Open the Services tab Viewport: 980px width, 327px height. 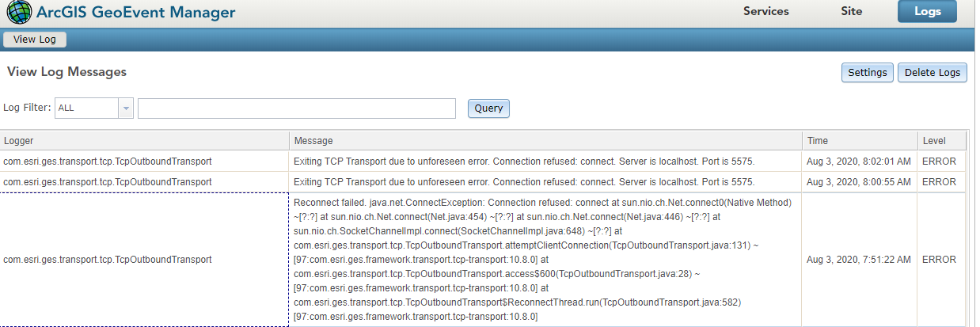coord(765,12)
